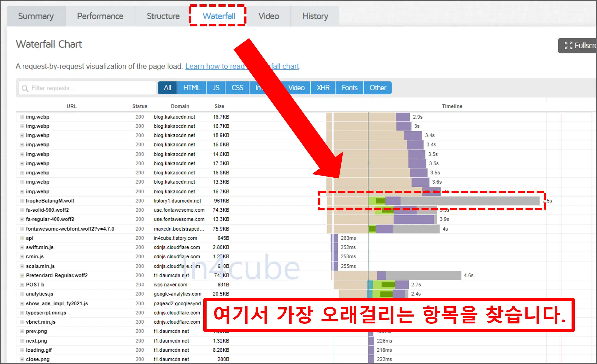
Task: Switch to the Performance tab
Action: [100, 16]
